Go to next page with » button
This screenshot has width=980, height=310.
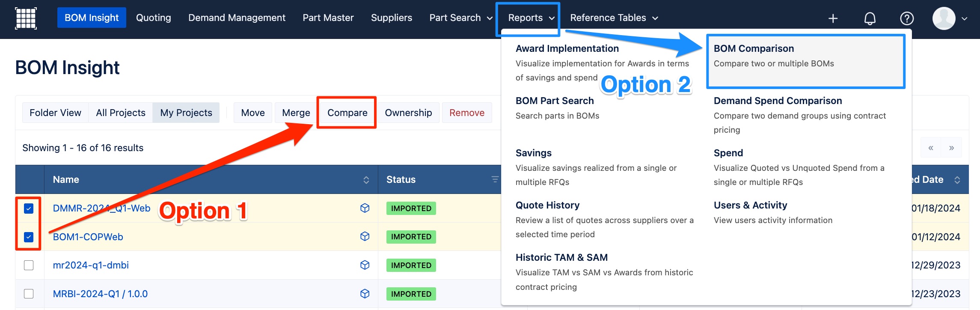pos(951,148)
